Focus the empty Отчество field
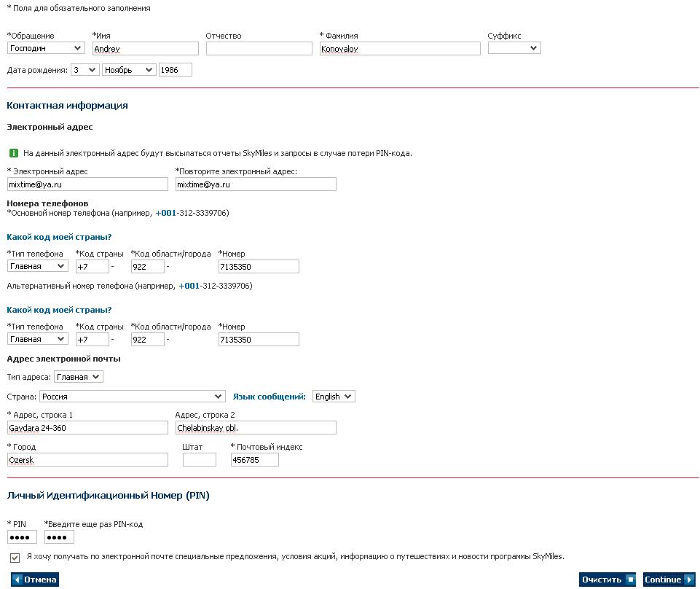Screen dimensions: 700x589 click(259, 49)
